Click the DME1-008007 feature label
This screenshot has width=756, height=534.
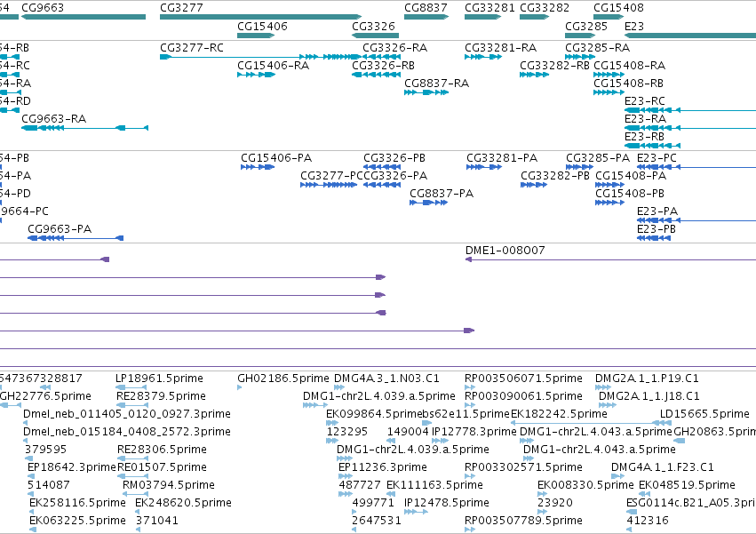coord(505,251)
